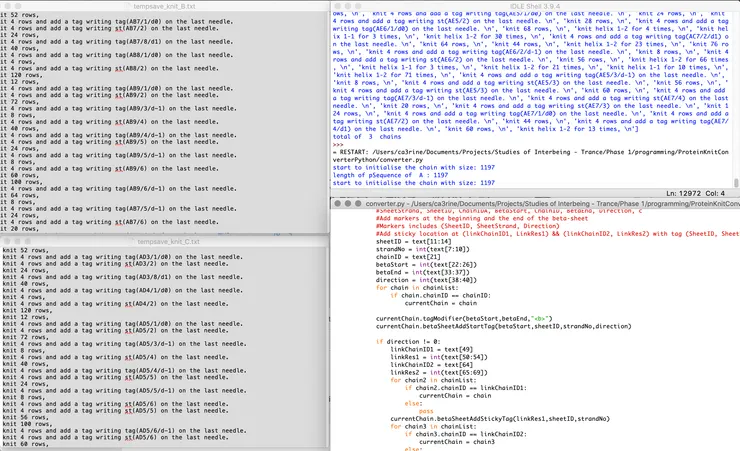Click the tag(AB9/6/d-1) line in knit_B
740x451 pixels.
tap(118, 189)
